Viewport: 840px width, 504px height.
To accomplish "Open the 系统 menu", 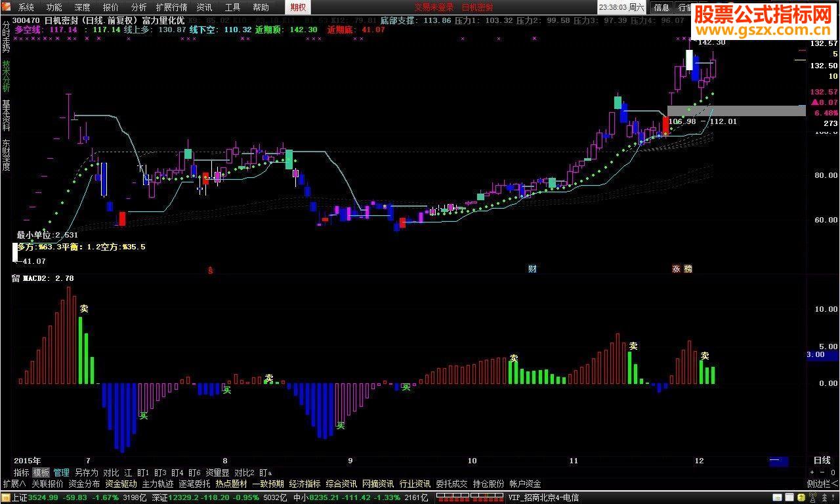I will click(26, 7).
